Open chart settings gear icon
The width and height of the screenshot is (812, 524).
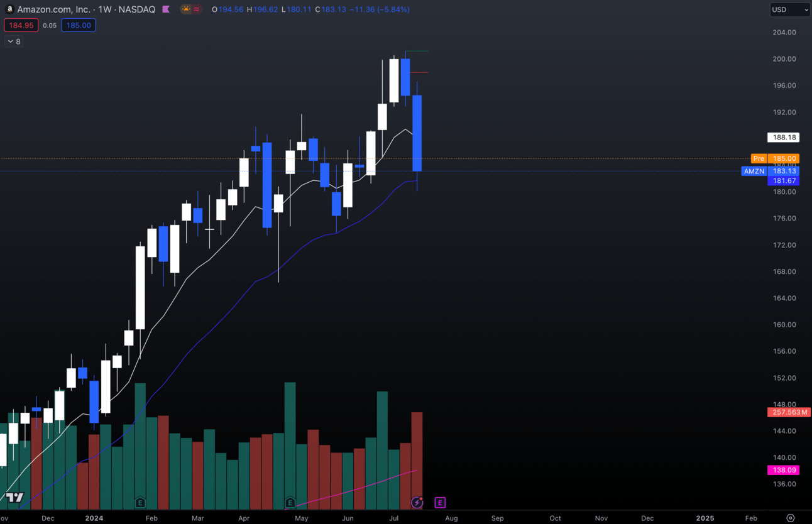pyautogui.click(x=791, y=518)
